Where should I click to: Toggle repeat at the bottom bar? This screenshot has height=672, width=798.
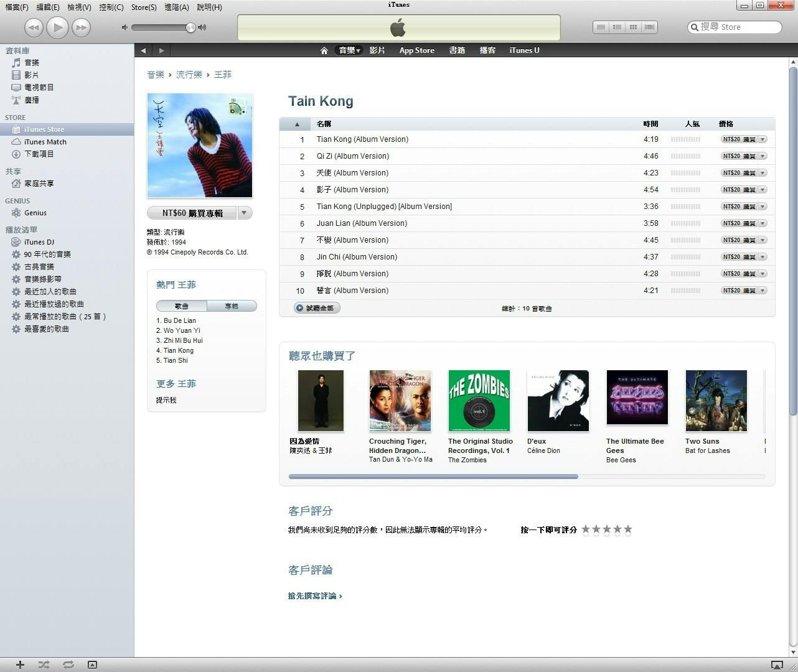coord(68,665)
